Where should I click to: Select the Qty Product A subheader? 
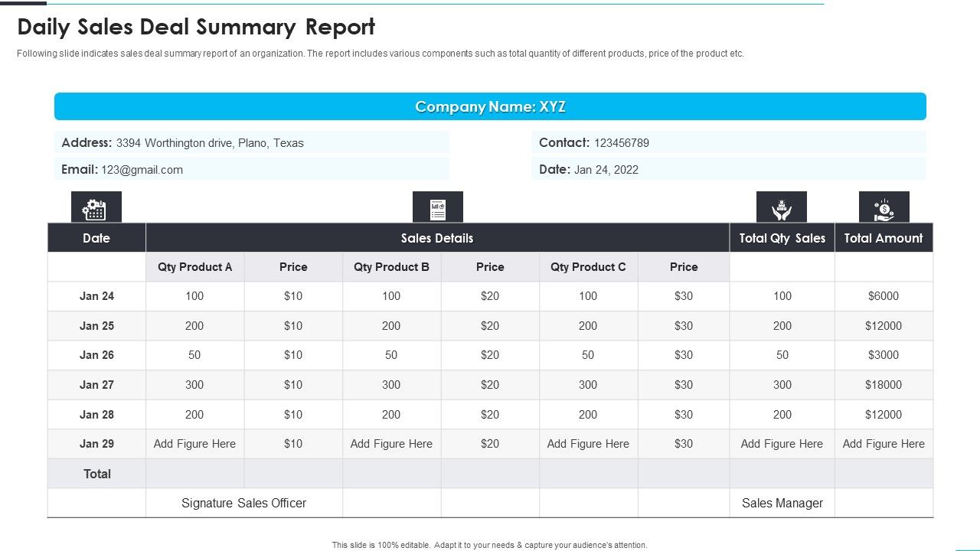[194, 267]
